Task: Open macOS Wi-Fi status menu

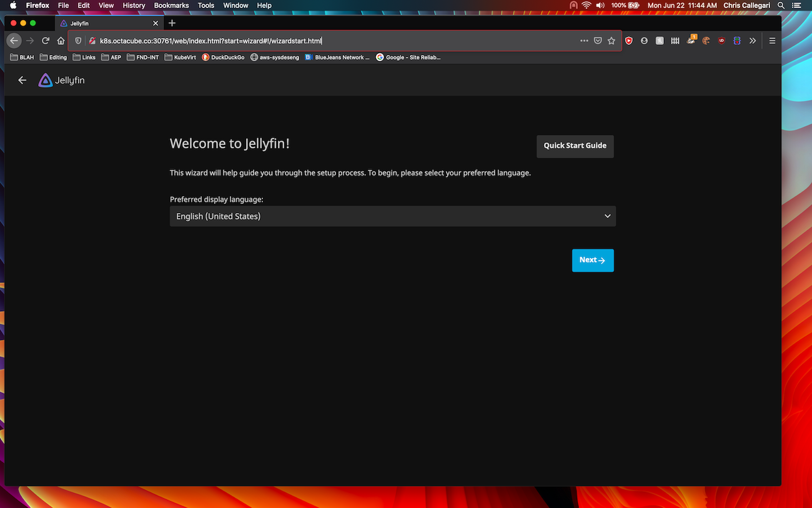Action: [x=587, y=5]
